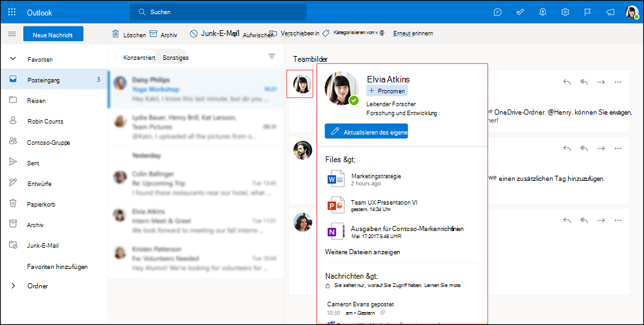The image size is (644, 325).
Task: Reply to the second thread message
Action: point(567,148)
